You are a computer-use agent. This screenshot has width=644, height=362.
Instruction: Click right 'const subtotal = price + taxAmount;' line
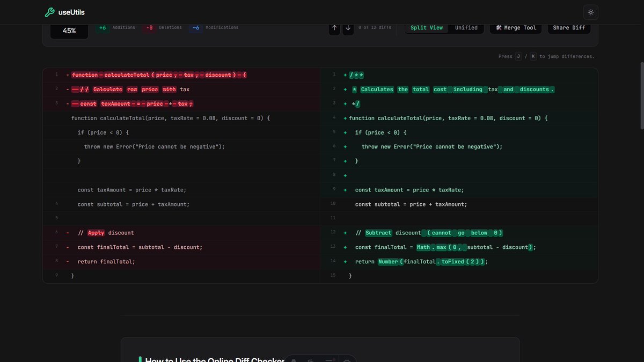coord(459,204)
